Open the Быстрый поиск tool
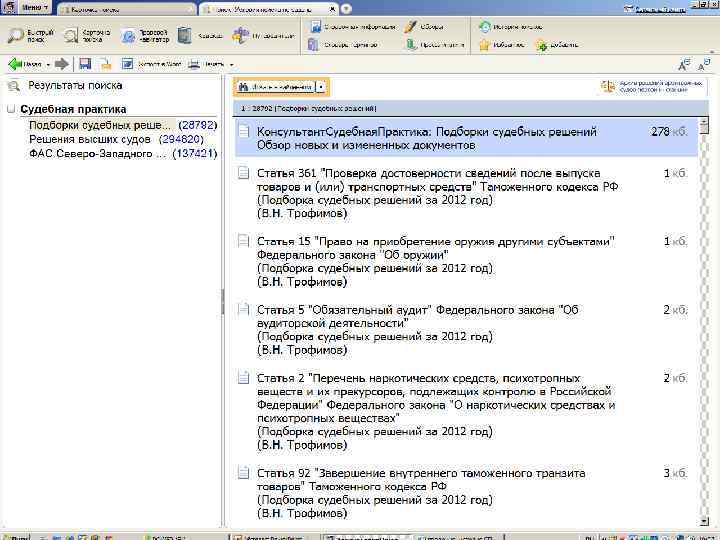The height and width of the screenshot is (540, 720). click(x=31, y=35)
